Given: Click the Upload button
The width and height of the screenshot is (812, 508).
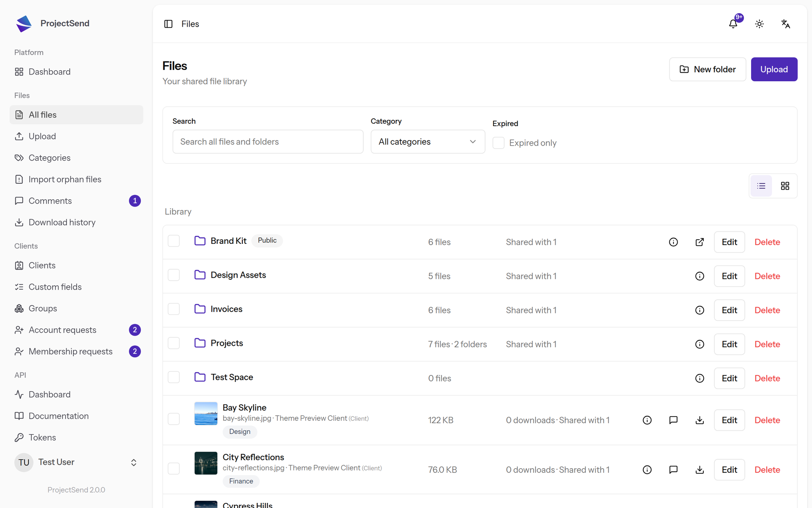Looking at the screenshot, I should (774, 69).
